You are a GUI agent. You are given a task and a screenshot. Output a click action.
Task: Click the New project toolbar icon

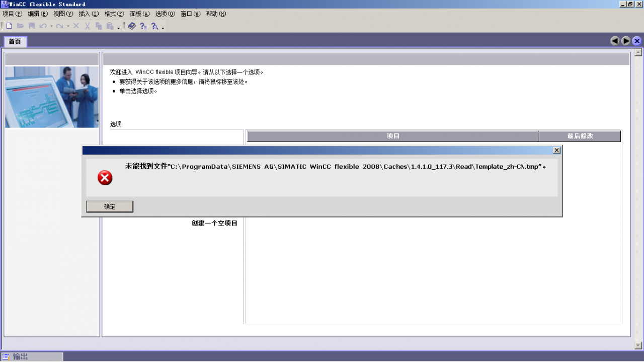point(9,26)
